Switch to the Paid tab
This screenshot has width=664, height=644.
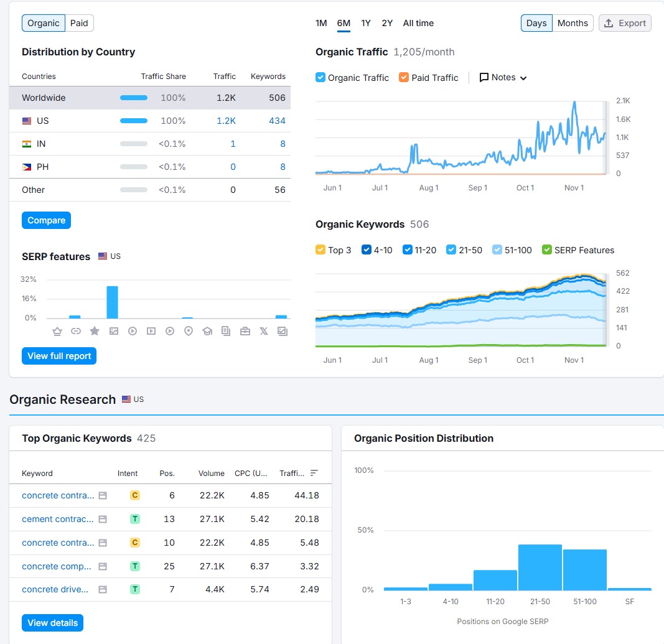pyautogui.click(x=79, y=24)
